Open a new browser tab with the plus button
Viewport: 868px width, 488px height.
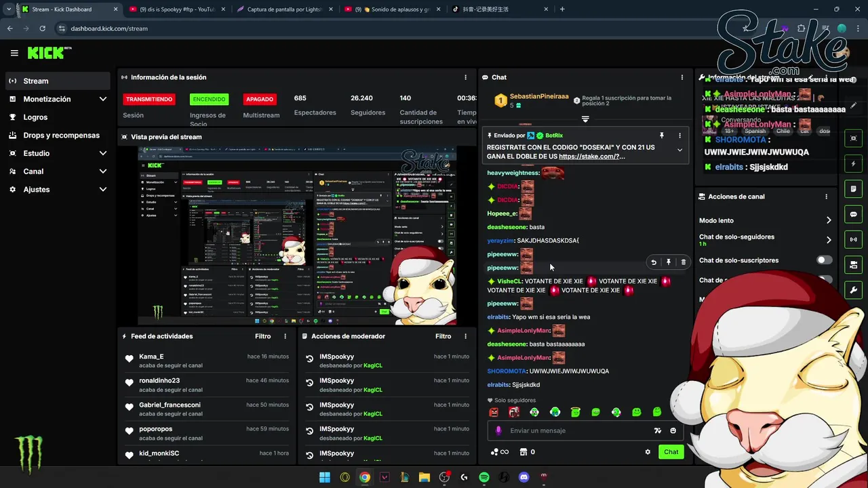pyautogui.click(x=562, y=9)
